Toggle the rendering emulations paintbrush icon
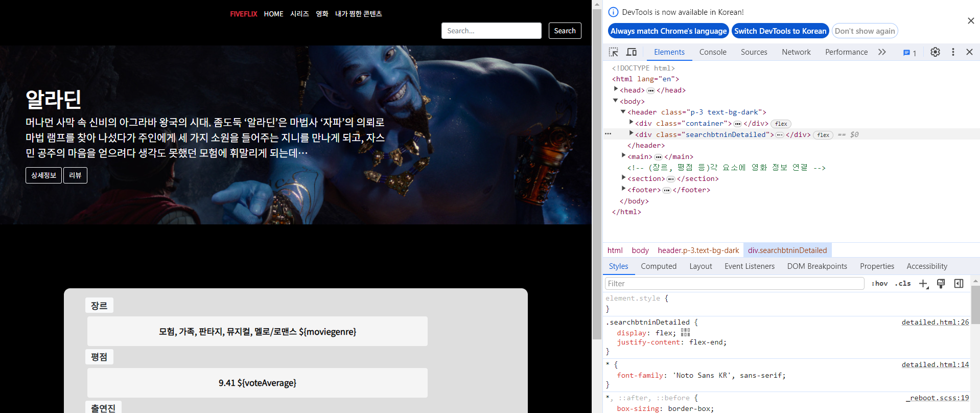This screenshot has height=413, width=980. click(941, 284)
